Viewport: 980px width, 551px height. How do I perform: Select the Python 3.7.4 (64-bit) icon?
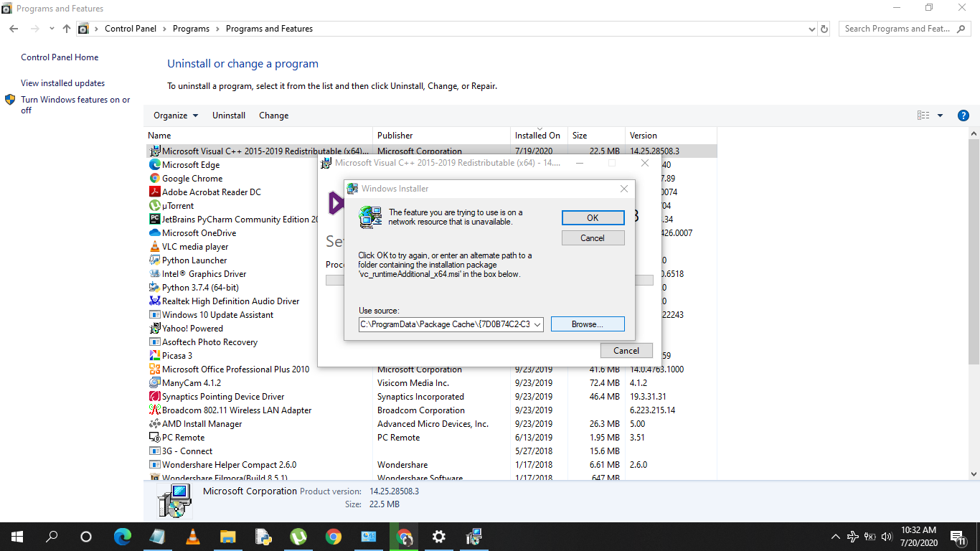click(x=154, y=288)
